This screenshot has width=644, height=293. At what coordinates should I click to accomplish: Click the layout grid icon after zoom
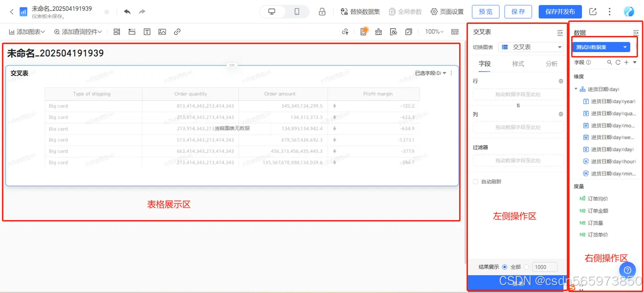pos(455,32)
